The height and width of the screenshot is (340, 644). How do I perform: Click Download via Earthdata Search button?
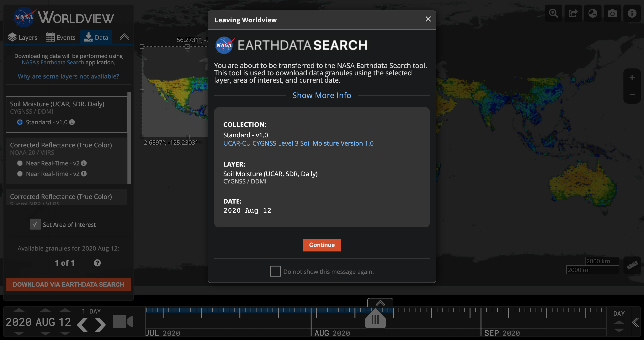point(68,285)
